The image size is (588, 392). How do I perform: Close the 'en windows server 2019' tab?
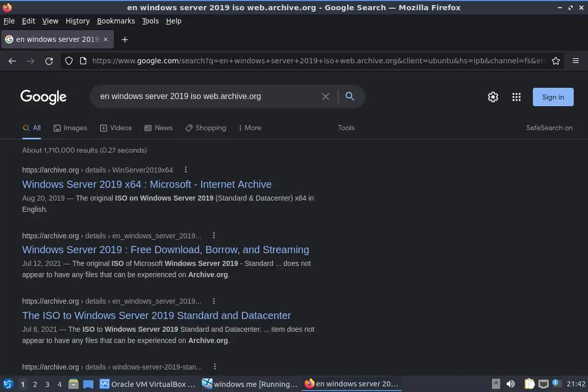click(x=106, y=39)
